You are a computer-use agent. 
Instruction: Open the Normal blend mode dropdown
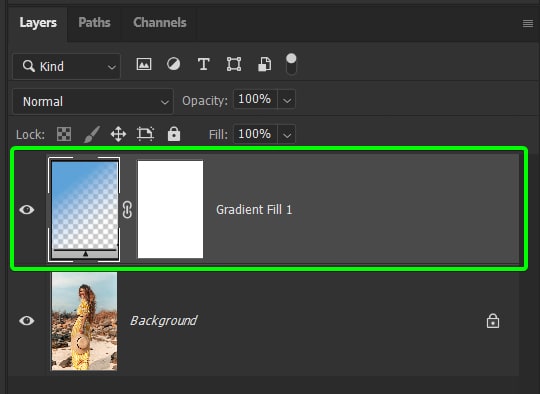[x=93, y=102]
